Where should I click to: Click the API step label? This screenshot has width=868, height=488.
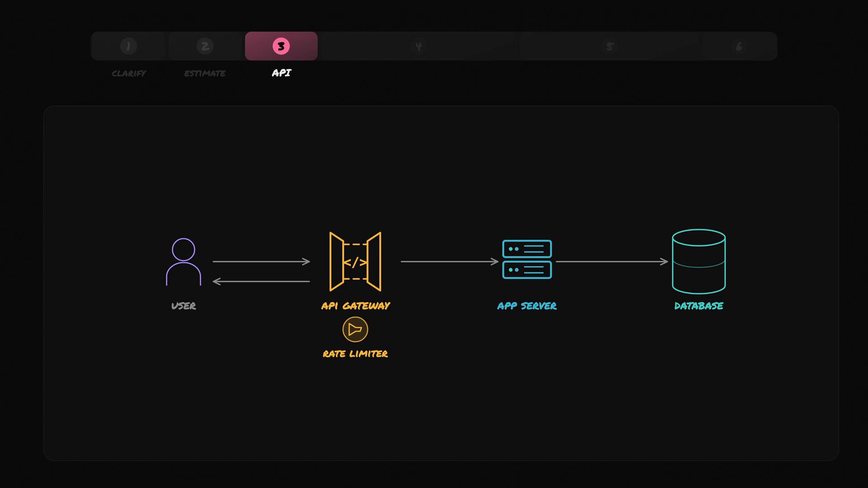pyautogui.click(x=282, y=73)
